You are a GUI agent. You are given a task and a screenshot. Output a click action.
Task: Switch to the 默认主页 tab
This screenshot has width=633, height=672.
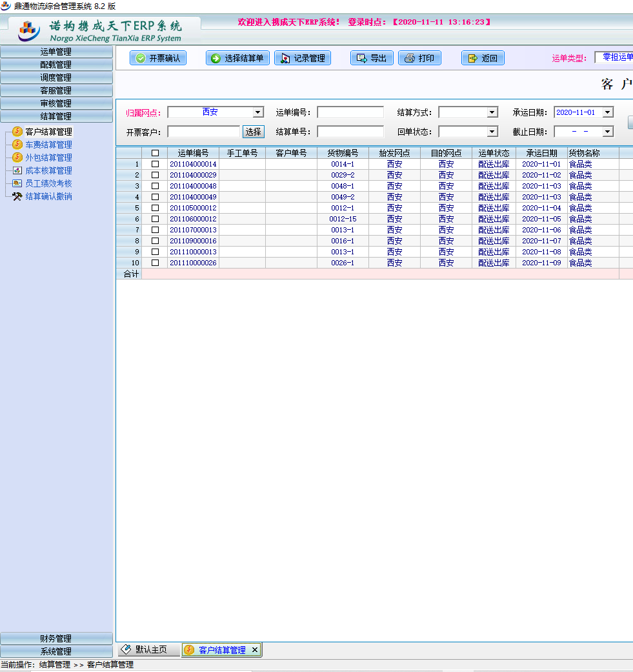pos(149,649)
